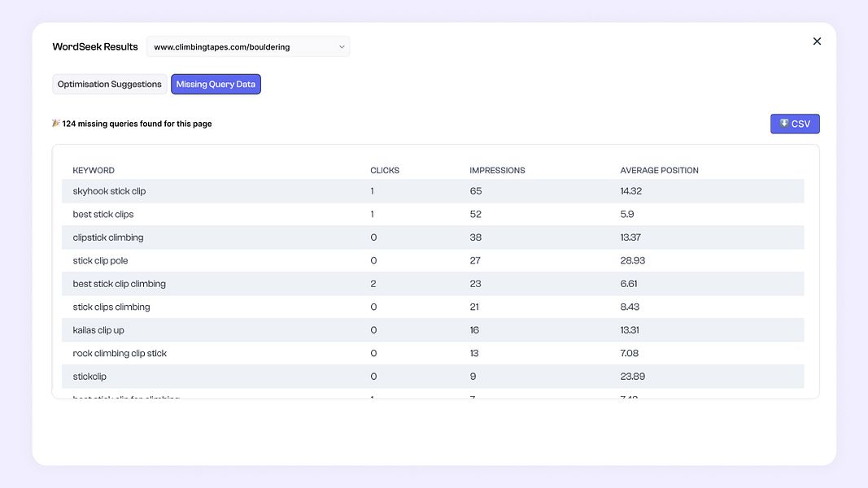The width and height of the screenshot is (868, 488).
Task: Sort by the CLICKS column header
Action: (x=385, y=171)
